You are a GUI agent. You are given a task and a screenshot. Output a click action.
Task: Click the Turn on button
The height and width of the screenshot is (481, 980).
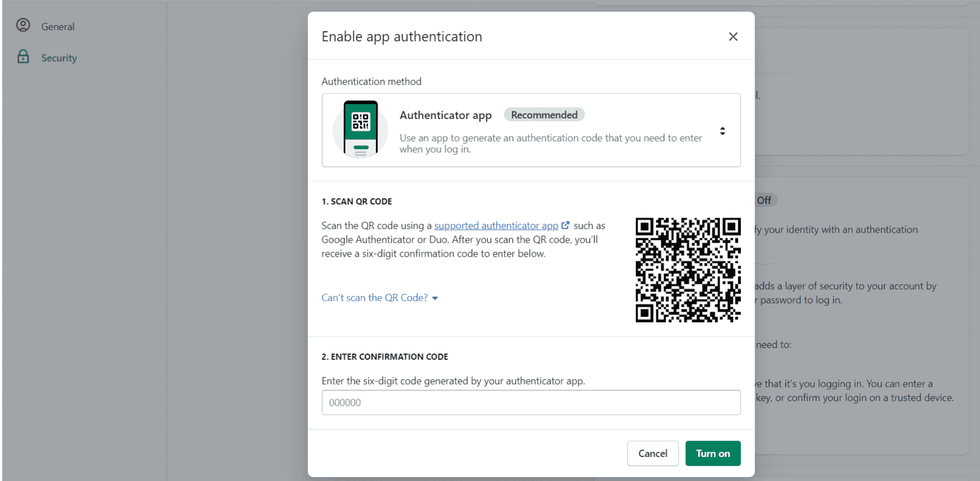pyautogui.click(x=713, y=453)
